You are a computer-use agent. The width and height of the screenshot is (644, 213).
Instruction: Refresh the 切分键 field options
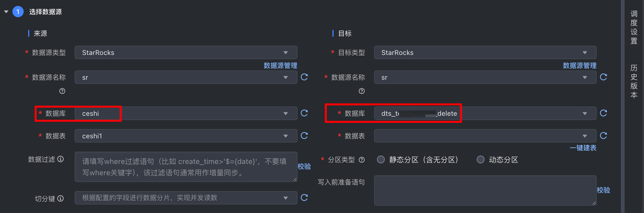304,198
